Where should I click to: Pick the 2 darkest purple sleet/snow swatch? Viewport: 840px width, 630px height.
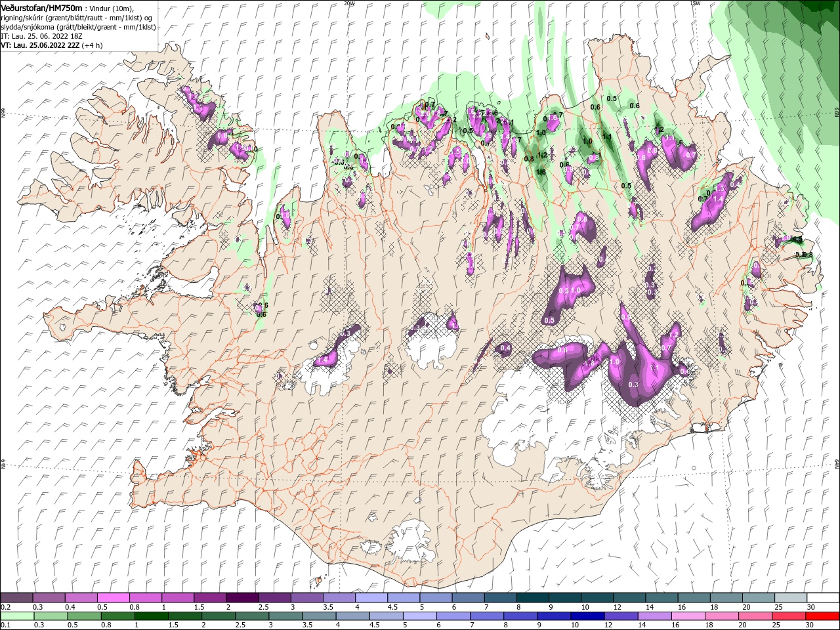(x=242, y=598)
